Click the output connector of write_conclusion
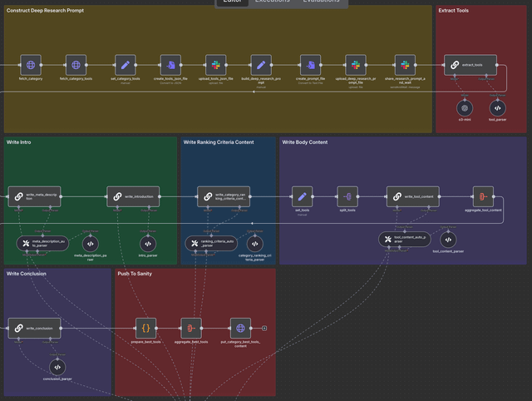 [x=61, y=328]
